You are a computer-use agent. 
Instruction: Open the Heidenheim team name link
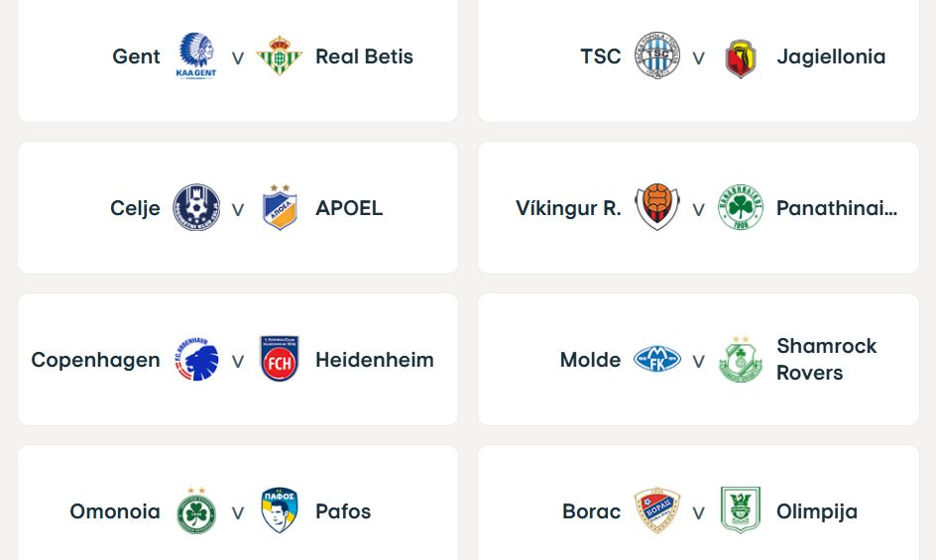point(375,360)
